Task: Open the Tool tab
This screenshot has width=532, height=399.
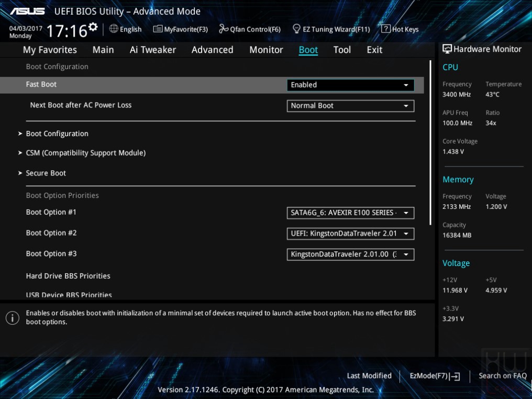Action: pos(342,50)
